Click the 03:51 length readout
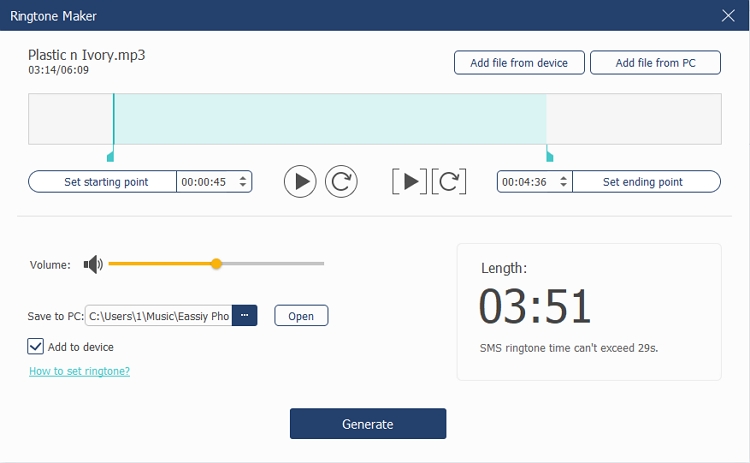The height and width of the screenshot is (463, 750). click(535, 306)
